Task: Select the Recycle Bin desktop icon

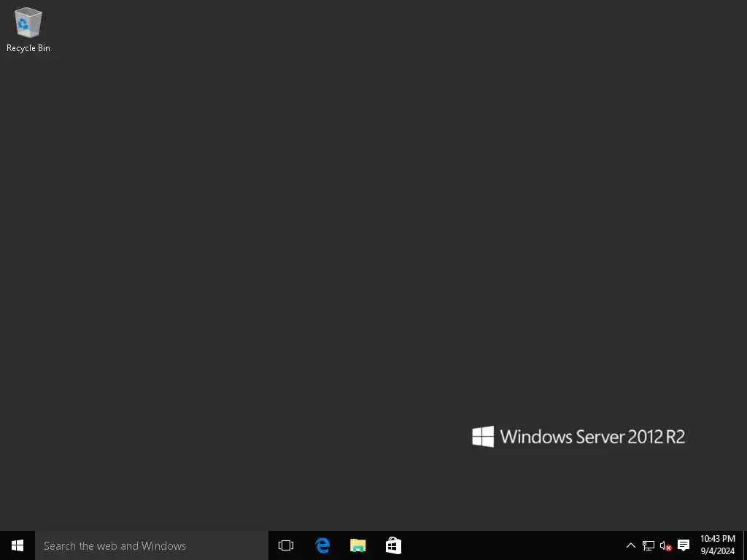Action: tap(28, 29)
